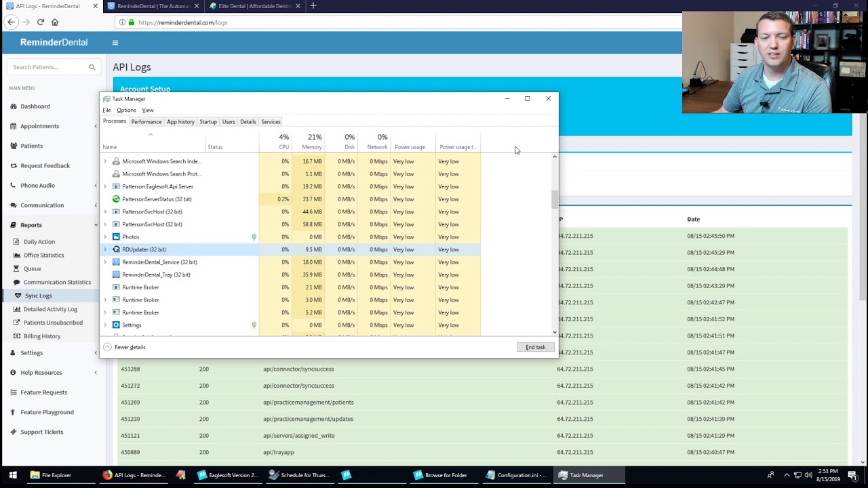Open the Reports folder icon
Screen dimensions: 868x488
(14, 225)
